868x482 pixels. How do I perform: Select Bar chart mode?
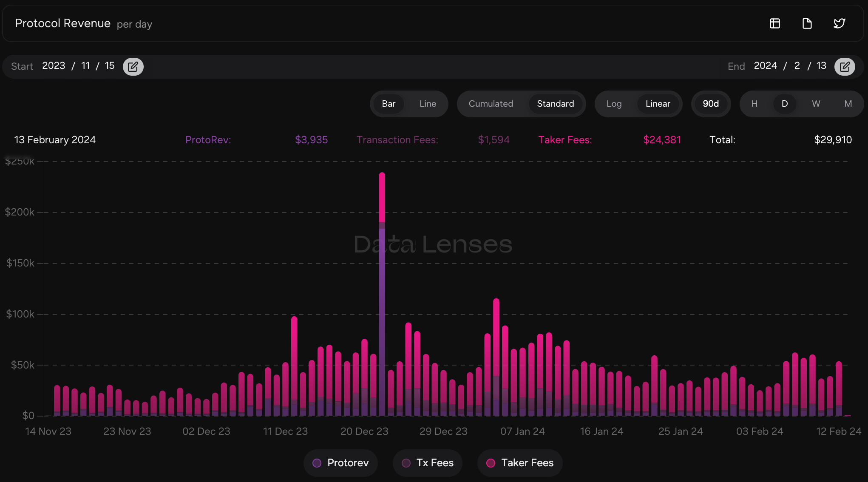[389, 104]
